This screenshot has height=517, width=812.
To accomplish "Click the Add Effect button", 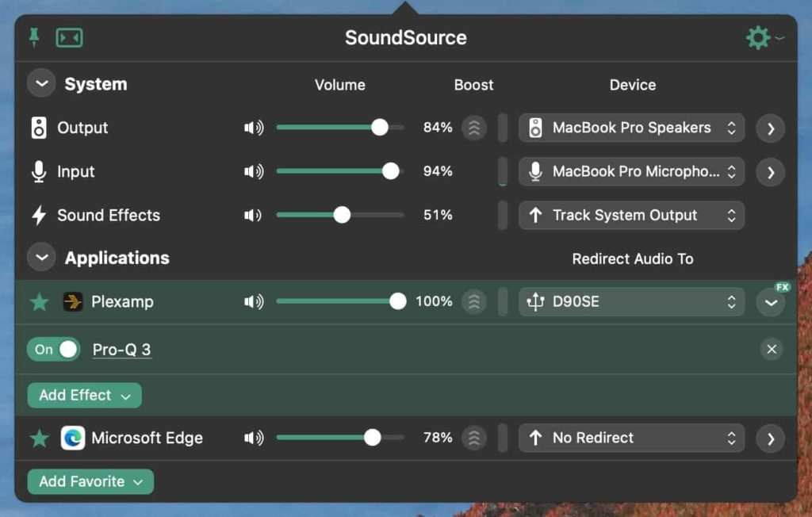I will (x=84, y=395).
